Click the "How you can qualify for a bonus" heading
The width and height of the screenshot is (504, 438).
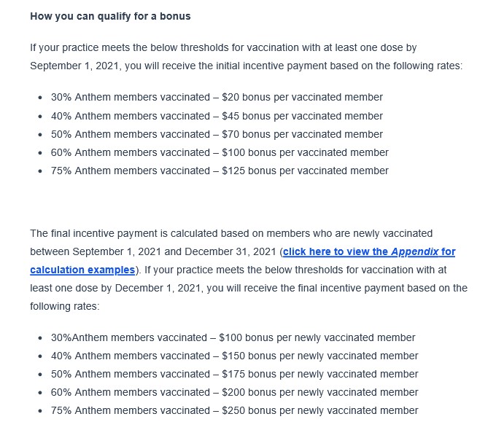coord(110,16)
